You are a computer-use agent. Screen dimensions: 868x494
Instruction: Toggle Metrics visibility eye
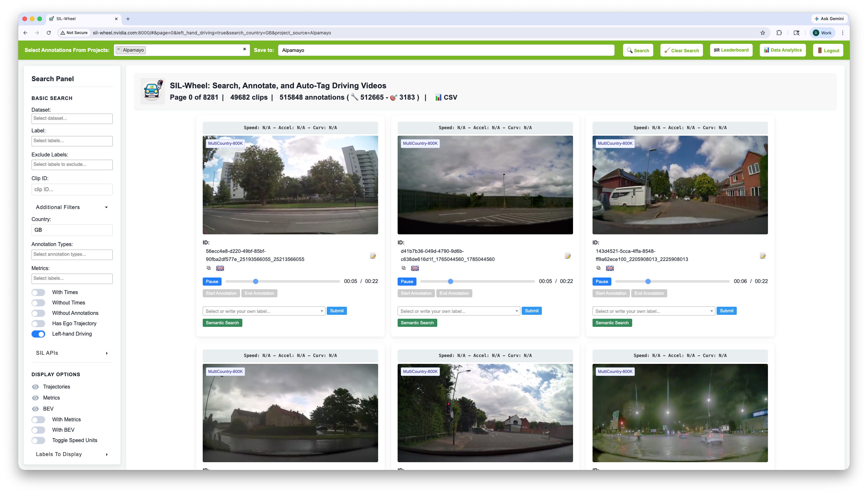35,398
